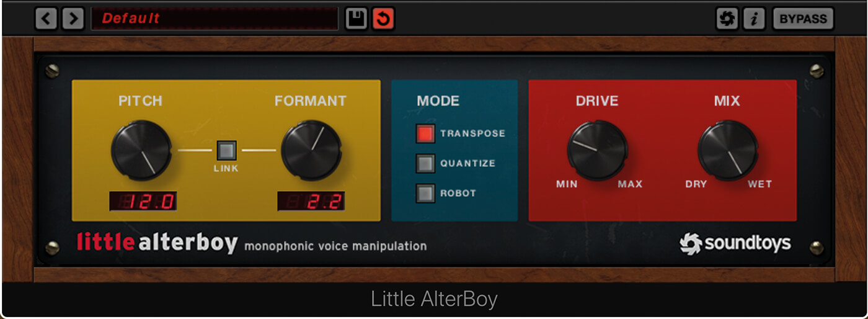Open the Default preset name display
The height and width of the screenshot is (319, 868).
(x=215, y=19)
